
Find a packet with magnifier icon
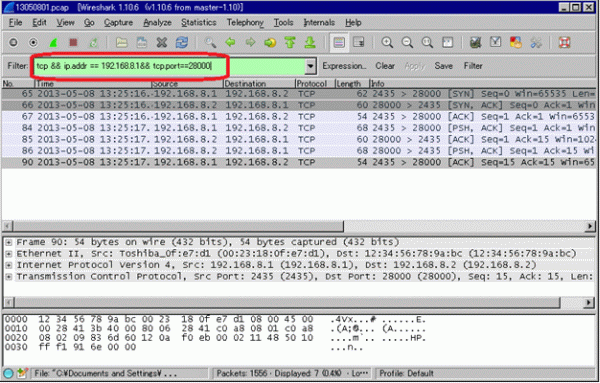(210, 42)
